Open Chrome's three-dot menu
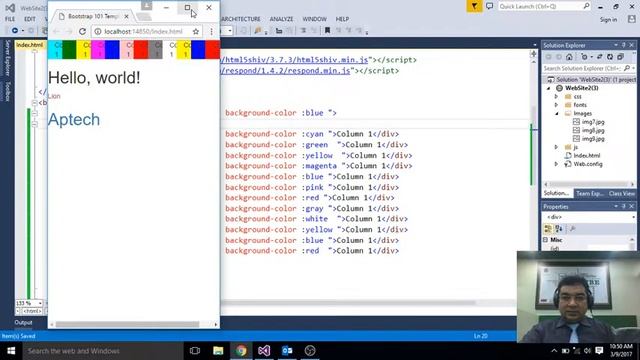Image resolution: width=640 pixels, height=360 pixels. pyautogui.click(x=211, y=31)
